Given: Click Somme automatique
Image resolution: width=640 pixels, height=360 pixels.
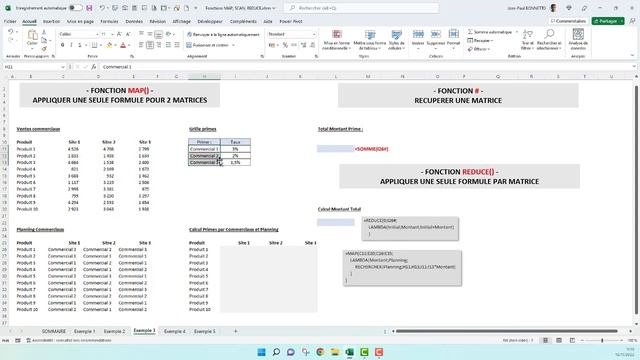Looking at the screenshot, I should (489, 32).
